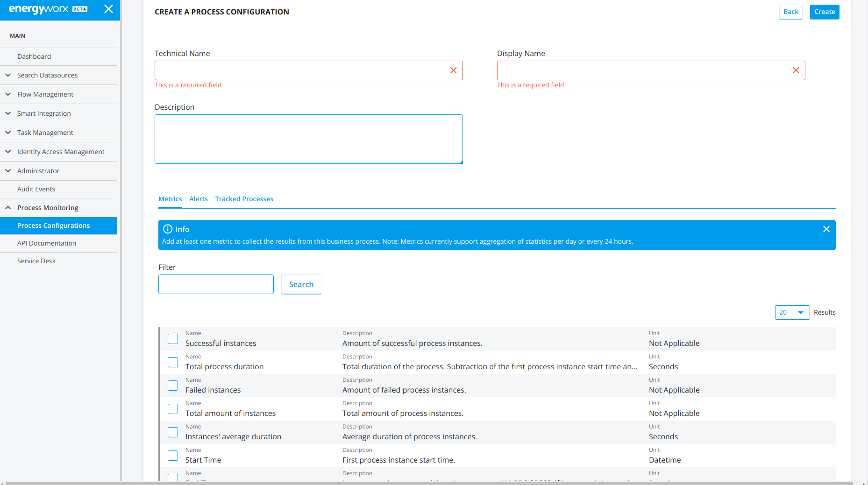Expand the Flow Management menu
Viewport: 868px width, 485px height.
point(45,94)
